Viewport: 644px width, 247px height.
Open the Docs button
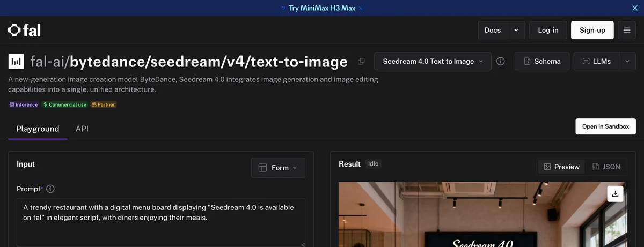tap(493, 30)
